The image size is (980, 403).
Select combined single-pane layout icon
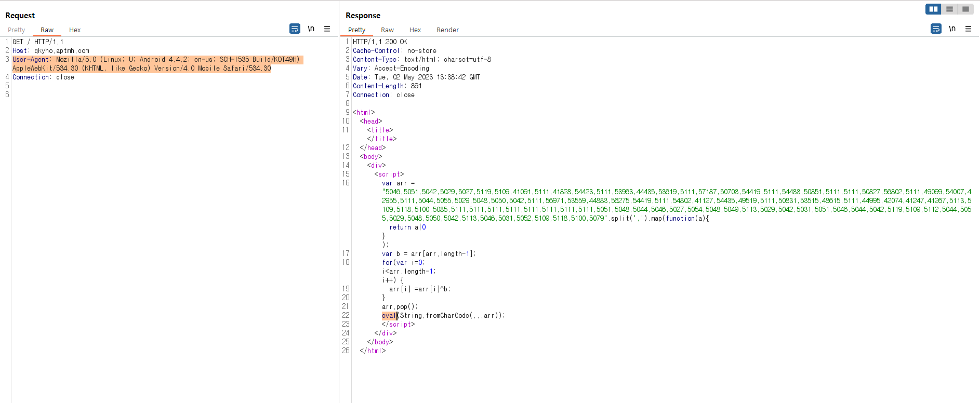click(x=965, y=9)
